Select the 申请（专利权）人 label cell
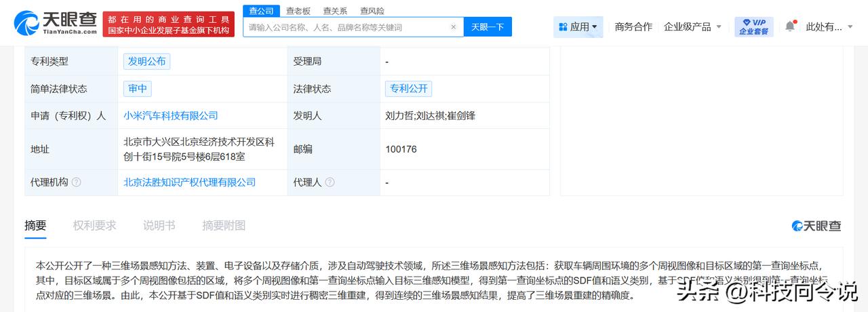This screenshot has width=868, height=312. pos(71,116)
